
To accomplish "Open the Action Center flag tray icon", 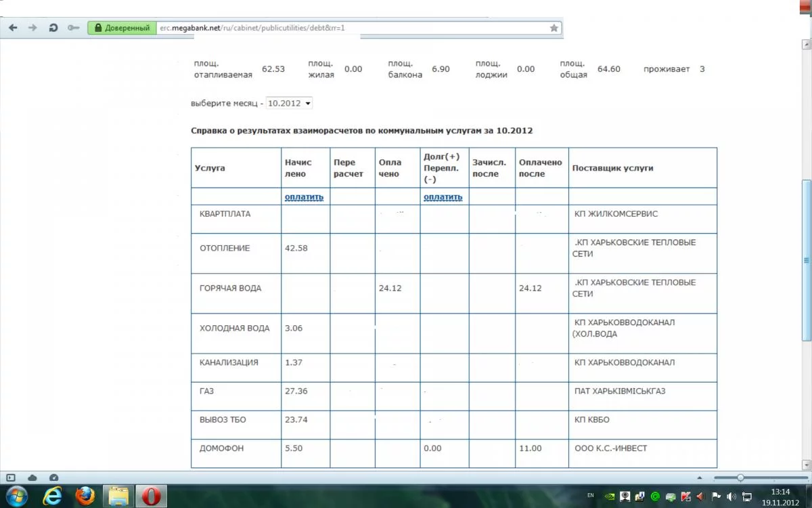I will click(716, 496).
